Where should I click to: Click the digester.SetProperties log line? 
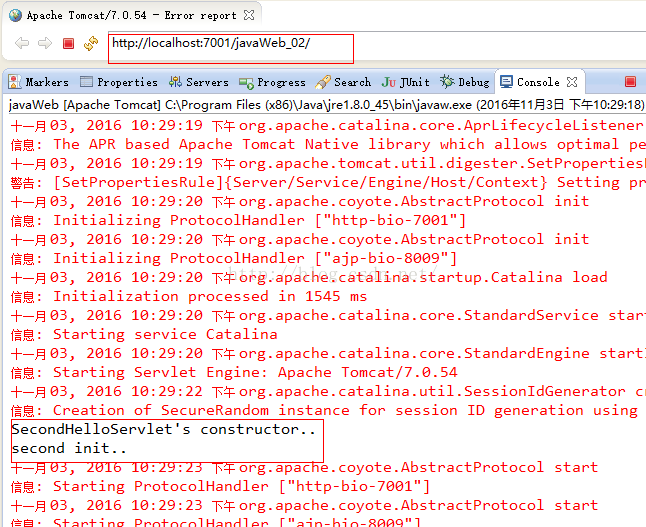[328, 164]
